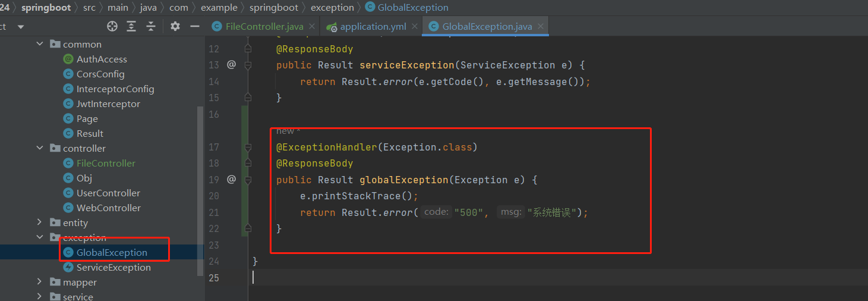Select the entity folder row

coord(75,222)
